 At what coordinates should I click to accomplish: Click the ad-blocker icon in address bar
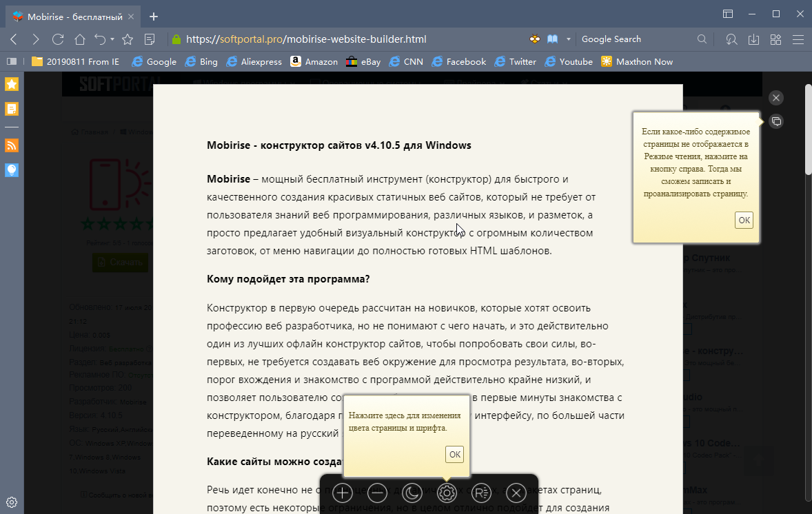(535, 39)
